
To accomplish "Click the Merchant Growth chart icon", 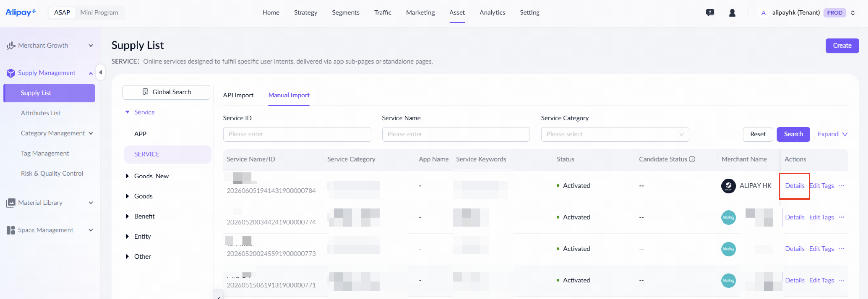I will coord(11,45).
